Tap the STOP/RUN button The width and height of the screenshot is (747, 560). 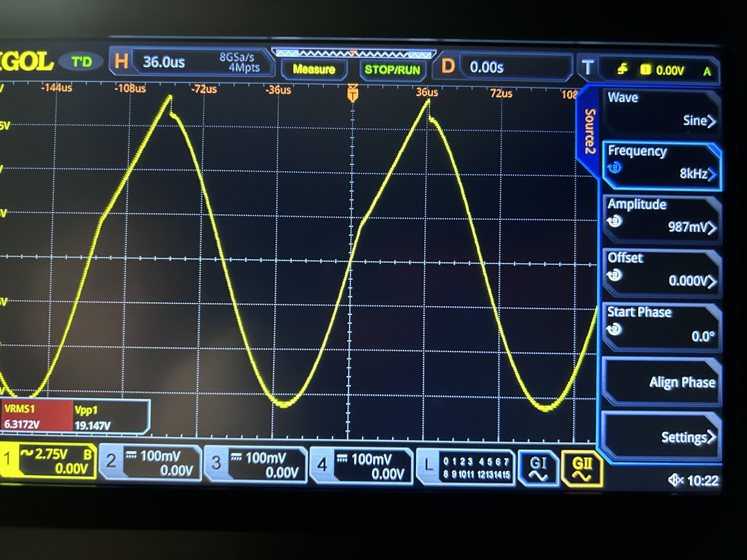click(x=392, y=70)
